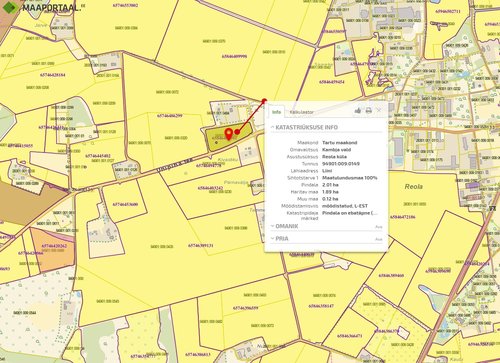The width and height of the screenshot is (500, 363).
Task: Click the thumbs-up icon in info popup
Action: pos(358,110)
